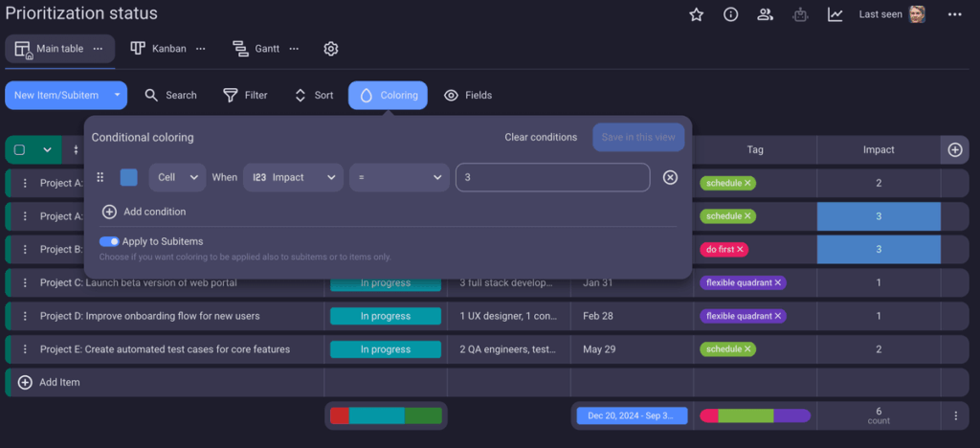
Task: Click the May 29 date cell
Action: coord(632,349)
